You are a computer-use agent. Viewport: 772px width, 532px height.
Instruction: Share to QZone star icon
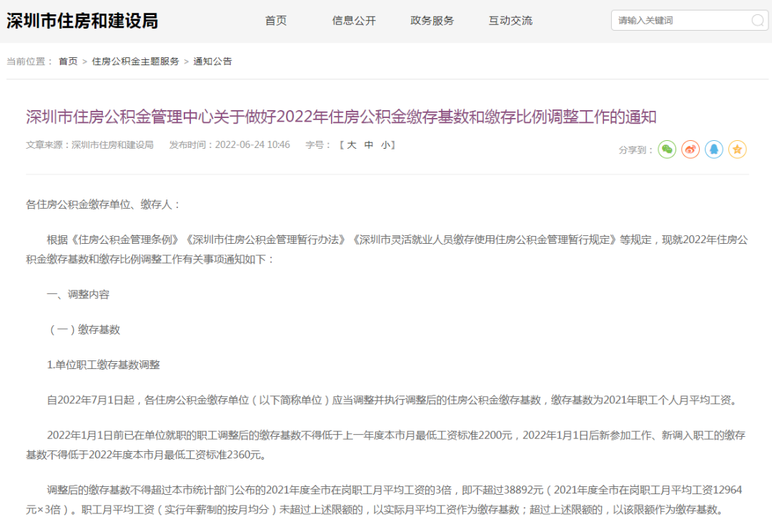[x=738, y=149]
